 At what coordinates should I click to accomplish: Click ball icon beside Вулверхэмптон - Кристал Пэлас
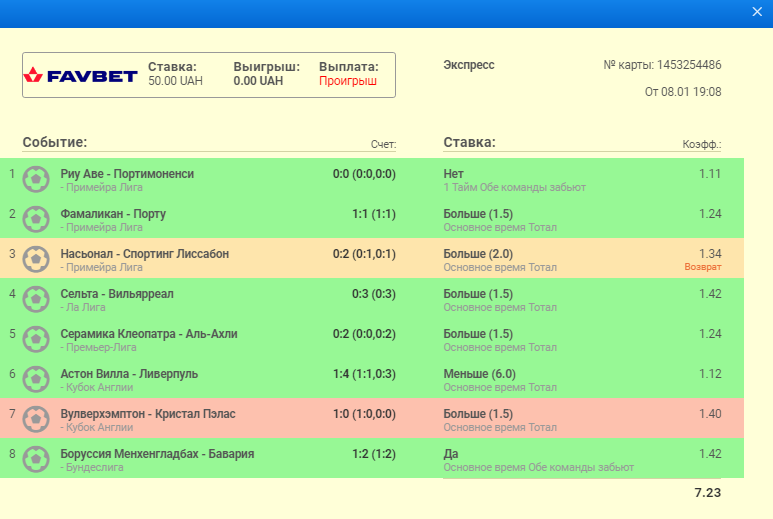(x=37, y=419)
